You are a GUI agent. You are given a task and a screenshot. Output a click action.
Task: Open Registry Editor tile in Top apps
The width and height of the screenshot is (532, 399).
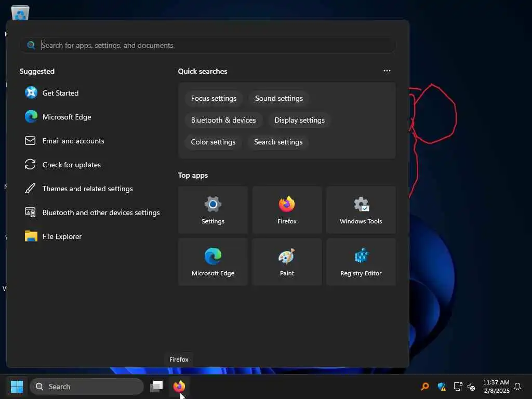361,262
